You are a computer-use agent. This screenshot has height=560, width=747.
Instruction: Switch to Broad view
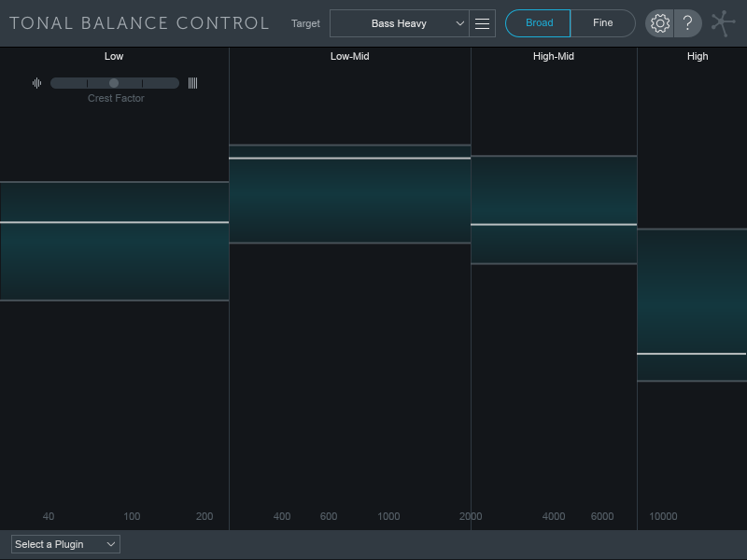click(x=538, y=23)
